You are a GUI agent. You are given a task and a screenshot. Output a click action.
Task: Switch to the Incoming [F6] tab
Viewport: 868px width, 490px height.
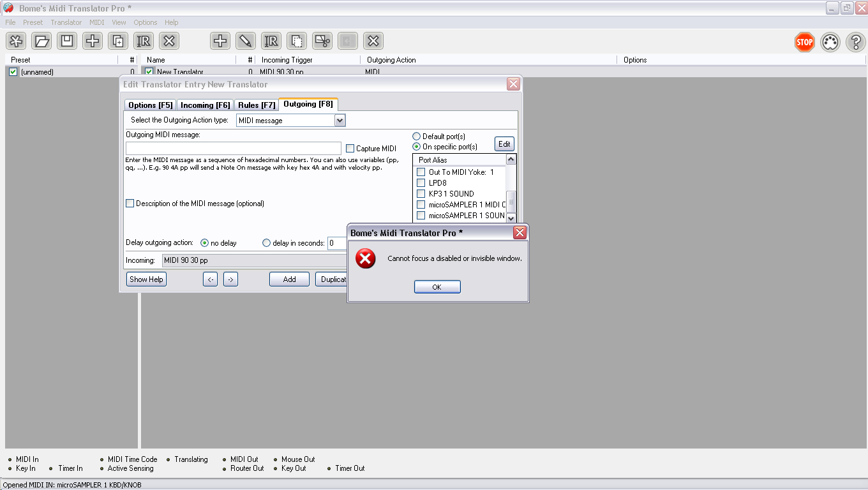pos(205,105)
